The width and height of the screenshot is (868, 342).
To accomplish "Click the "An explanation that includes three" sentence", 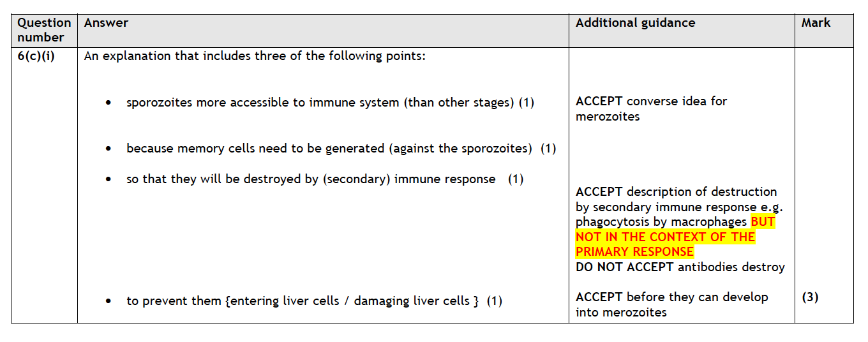I will point(255,56).
